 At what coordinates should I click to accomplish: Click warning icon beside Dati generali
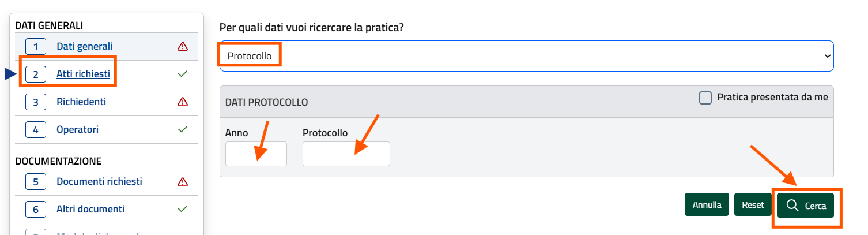point(183,46)
